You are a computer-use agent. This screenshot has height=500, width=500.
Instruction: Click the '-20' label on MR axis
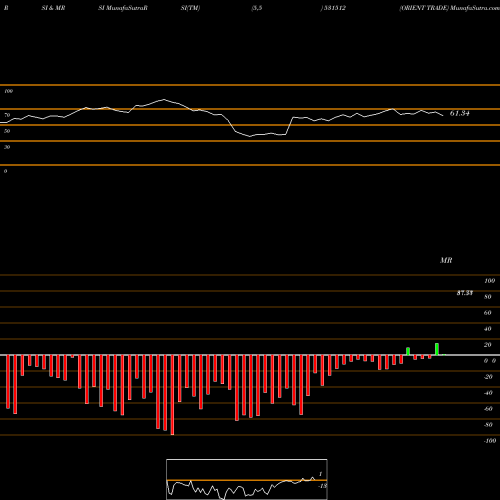pyautogui.click(x=488, y=377)
